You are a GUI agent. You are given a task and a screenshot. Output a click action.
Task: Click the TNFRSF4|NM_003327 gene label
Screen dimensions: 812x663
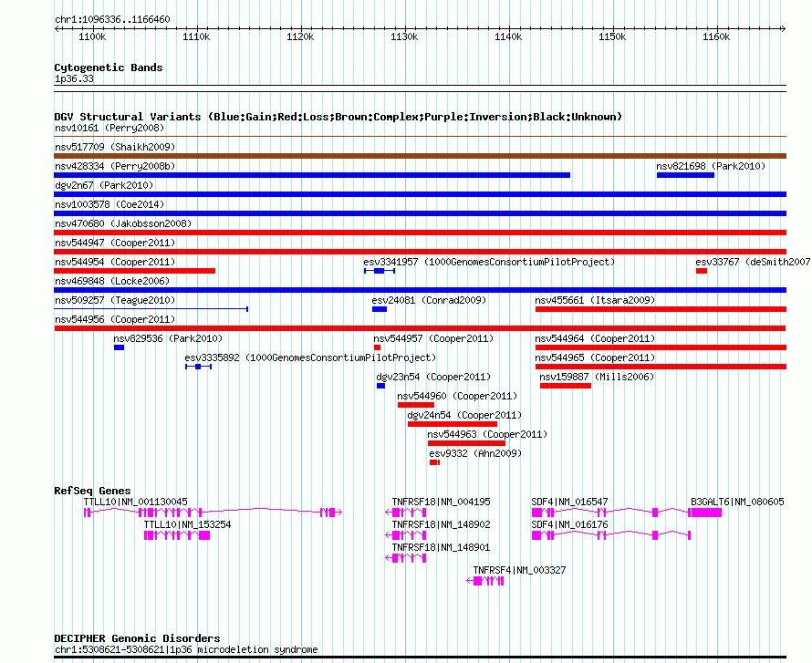point(519,570)
